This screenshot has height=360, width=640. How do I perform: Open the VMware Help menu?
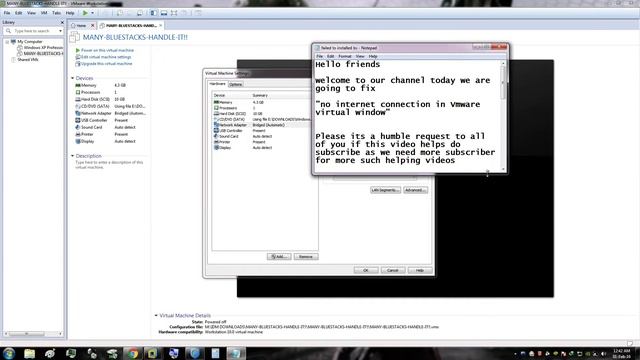click(x=70, y=13)
